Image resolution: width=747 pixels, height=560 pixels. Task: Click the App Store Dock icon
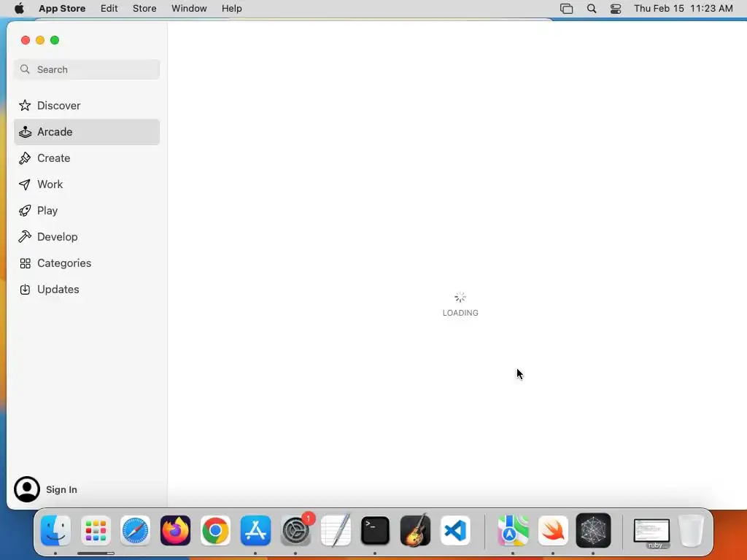pos(255,531)
